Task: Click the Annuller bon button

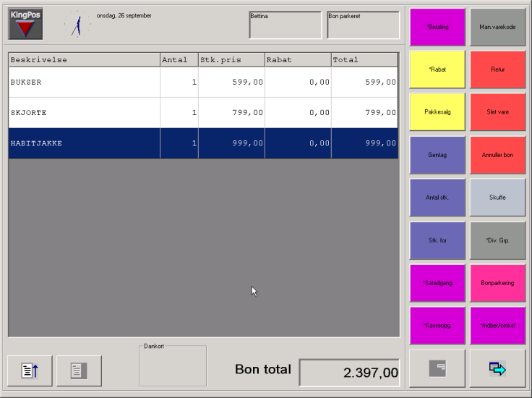Action: click(x=497, y=155)
